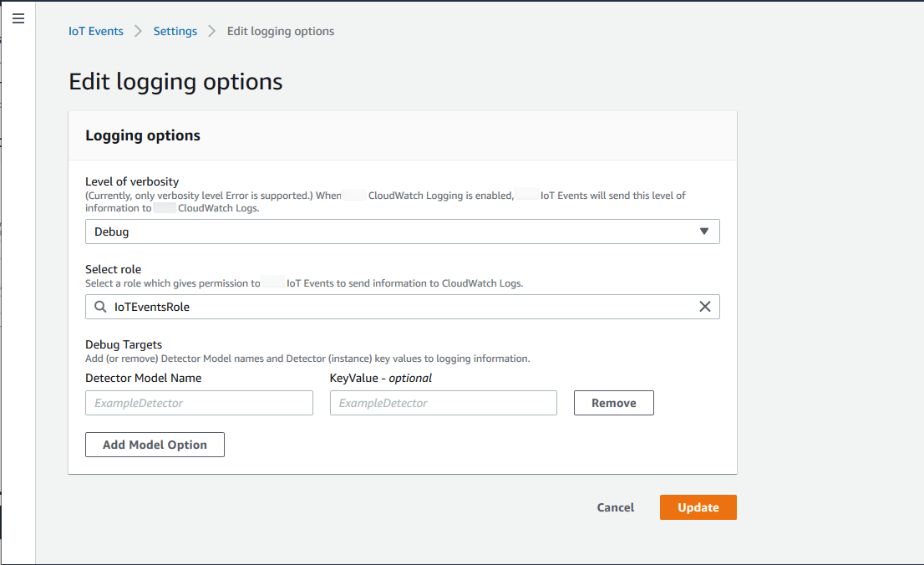Go to IoT Events breadcrumb link

point(95,32)
